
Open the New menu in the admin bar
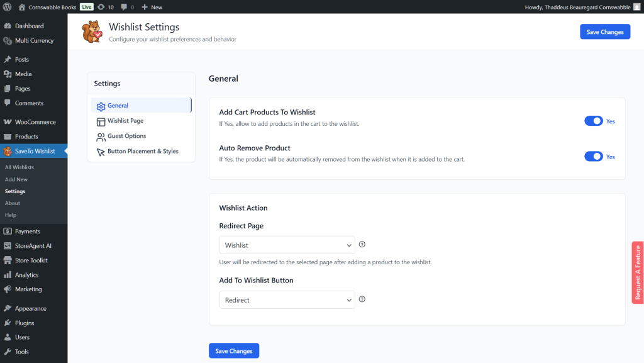click(151, 7)
